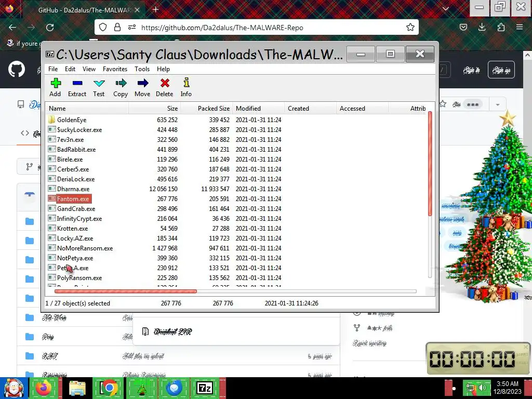Open the View menu
Image resolution: width=532 pixels, height=399 pixels.
89,69
